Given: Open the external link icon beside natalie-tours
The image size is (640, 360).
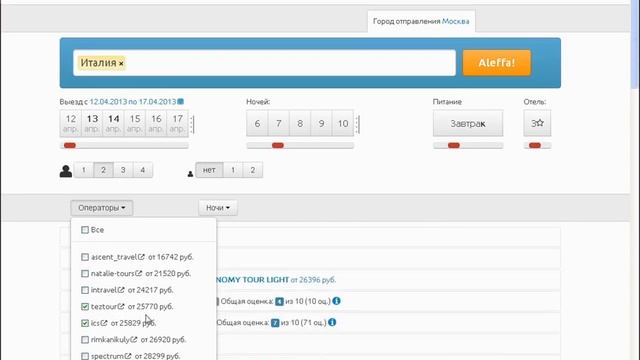Looking at the screenshot, I should 139,273.
